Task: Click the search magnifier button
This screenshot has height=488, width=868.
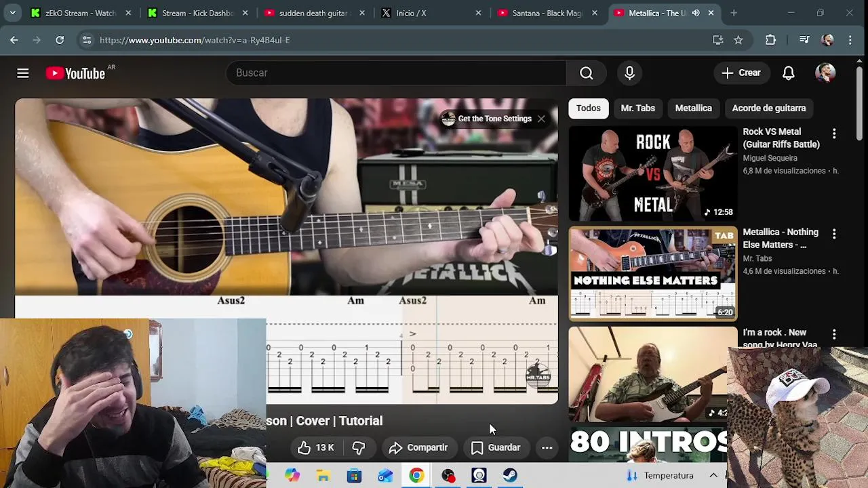Action: click(x=587, y=73)
